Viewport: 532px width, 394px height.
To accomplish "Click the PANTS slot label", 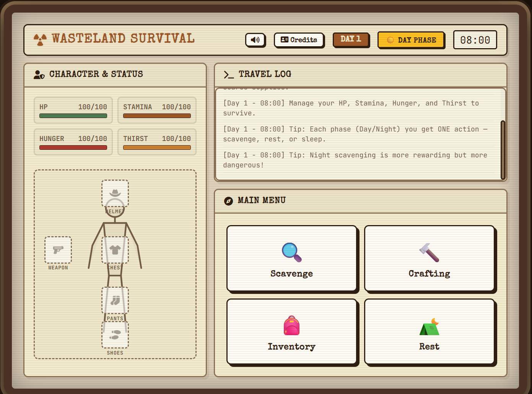I will 115,318.
